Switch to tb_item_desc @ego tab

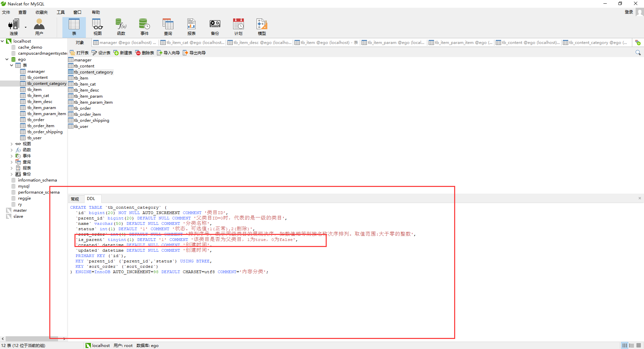[x=259, y=43]
